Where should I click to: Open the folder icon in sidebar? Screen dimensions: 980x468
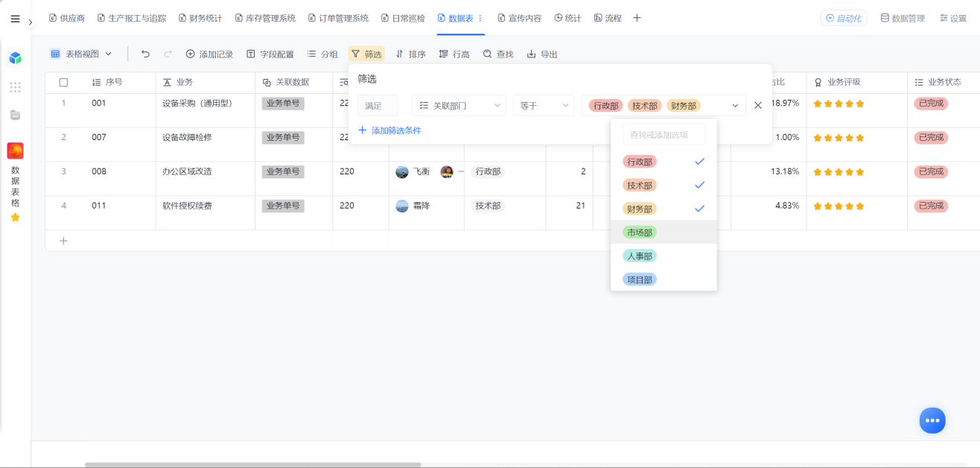click(x=15, y=115)
